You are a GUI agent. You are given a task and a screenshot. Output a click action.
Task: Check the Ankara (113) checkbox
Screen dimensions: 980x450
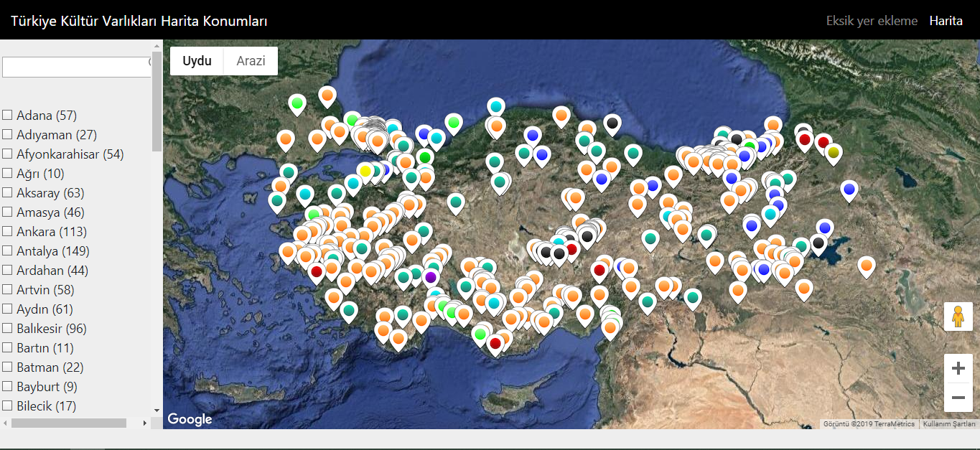(x=7, y=232)
